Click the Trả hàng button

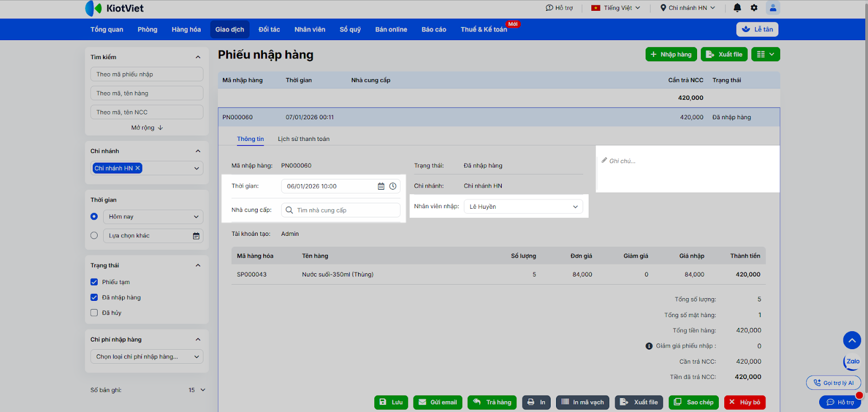492,402
